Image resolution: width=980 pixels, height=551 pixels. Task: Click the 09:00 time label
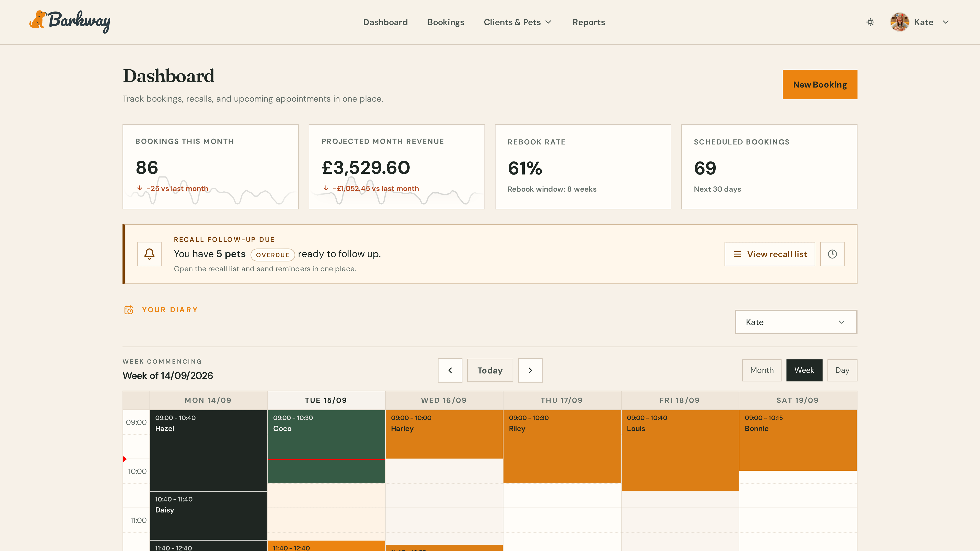click(136, 422)
